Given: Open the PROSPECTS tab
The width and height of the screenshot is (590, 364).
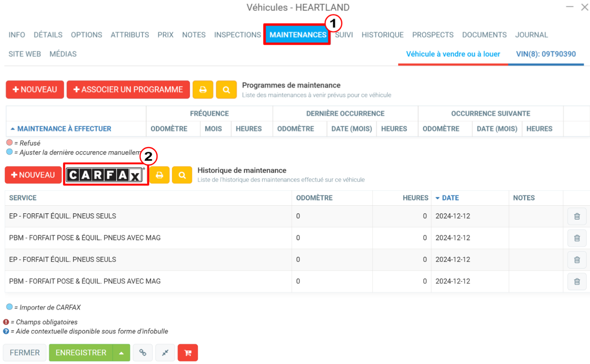Looking at the screenshot, I should coord(433,35).
